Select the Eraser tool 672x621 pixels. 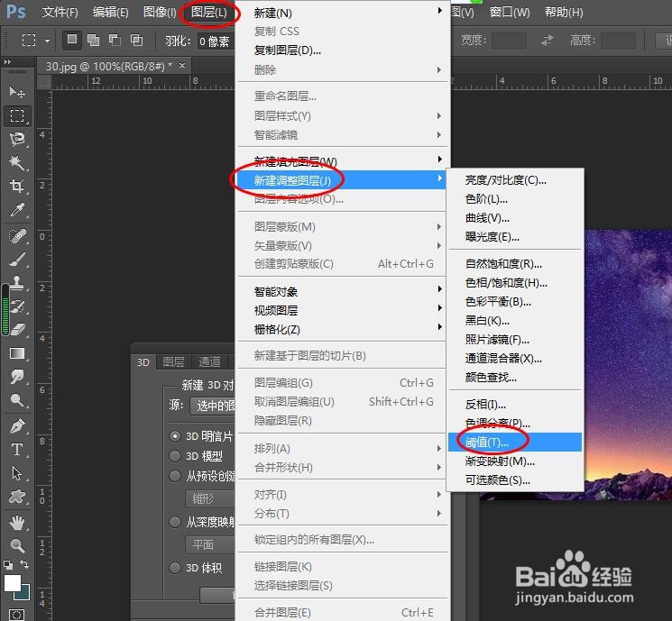(x=17, y=329)
